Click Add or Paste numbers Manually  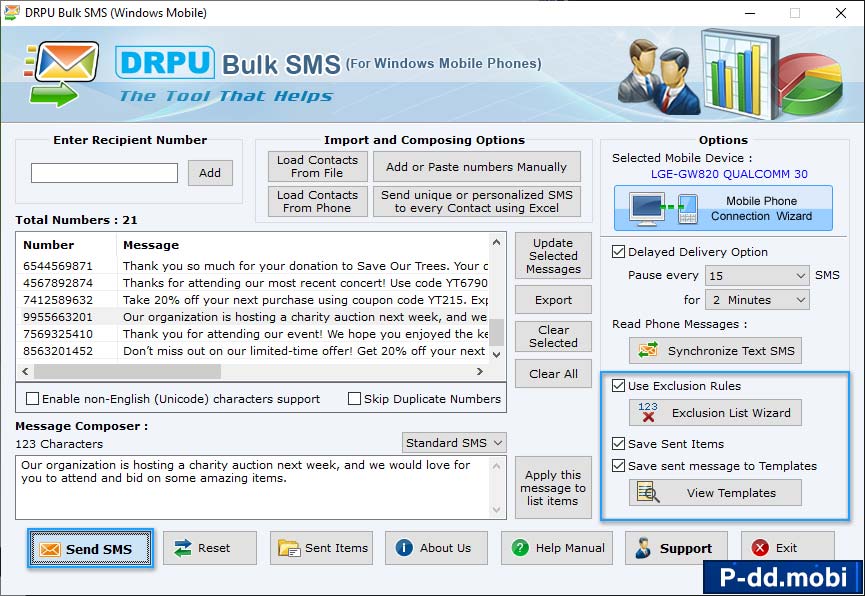[x=477, y=166]
